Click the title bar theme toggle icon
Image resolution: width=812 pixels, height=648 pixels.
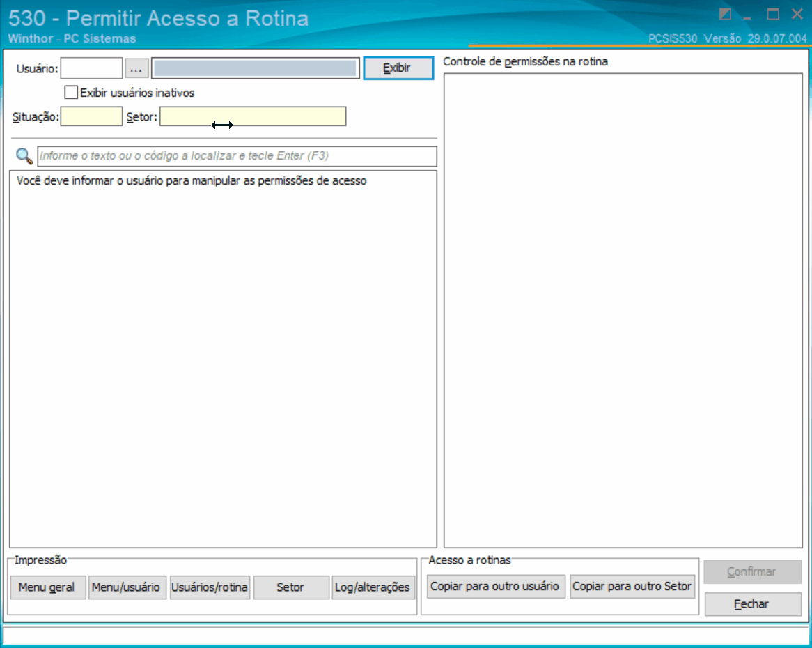(725, 14)
